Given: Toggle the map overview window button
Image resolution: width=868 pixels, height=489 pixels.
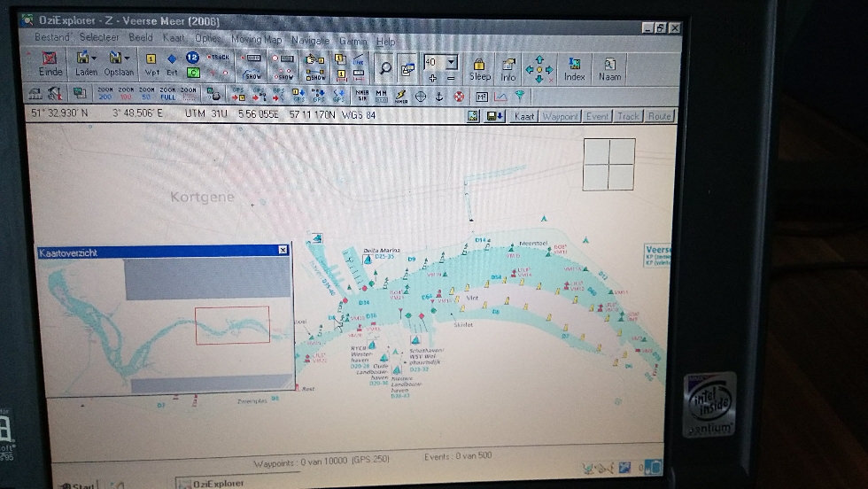Looking at the screenshot, I should (x=407, y=68).
